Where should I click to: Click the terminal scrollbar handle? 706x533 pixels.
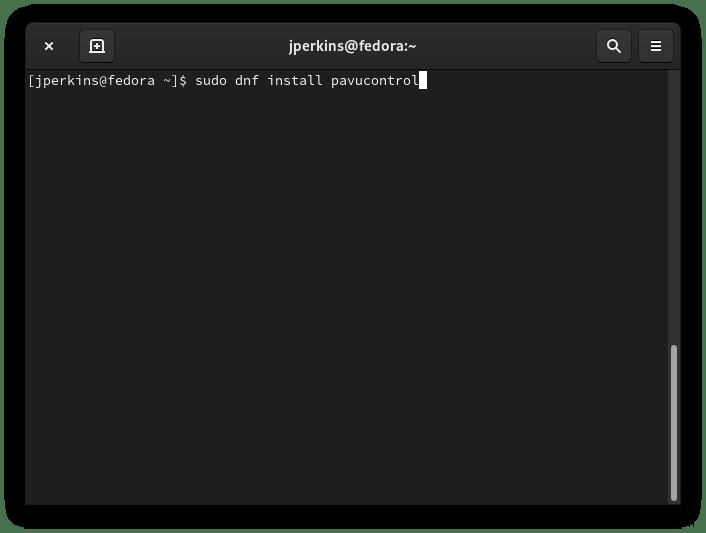tap(674, 422)
